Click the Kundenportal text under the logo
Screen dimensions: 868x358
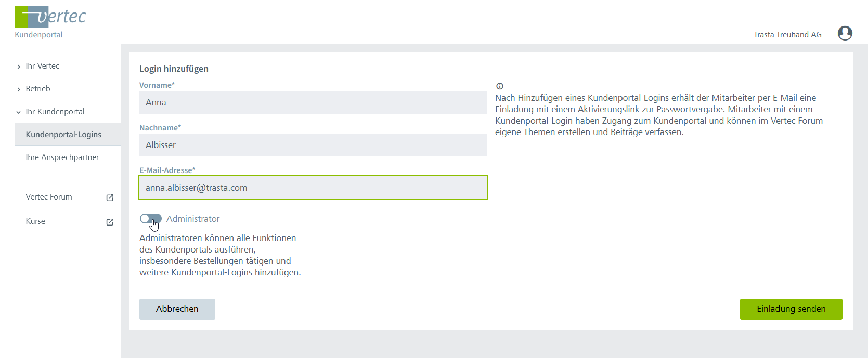click(38, 35)
